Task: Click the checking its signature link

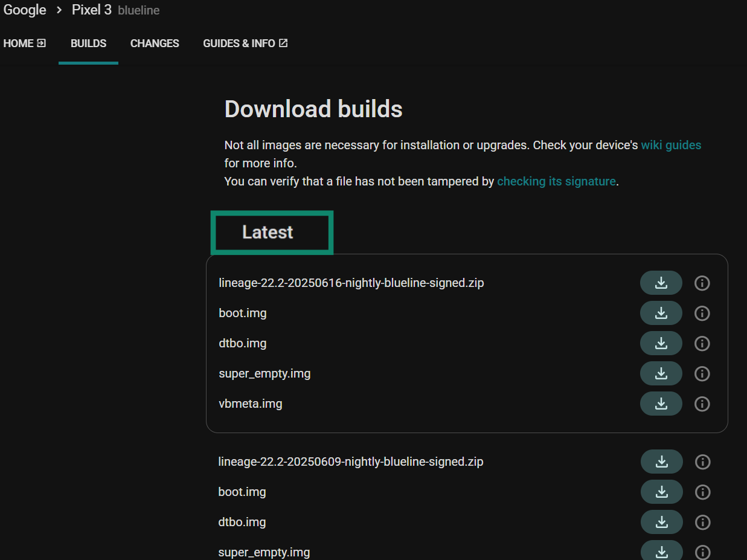Action: 556,181
